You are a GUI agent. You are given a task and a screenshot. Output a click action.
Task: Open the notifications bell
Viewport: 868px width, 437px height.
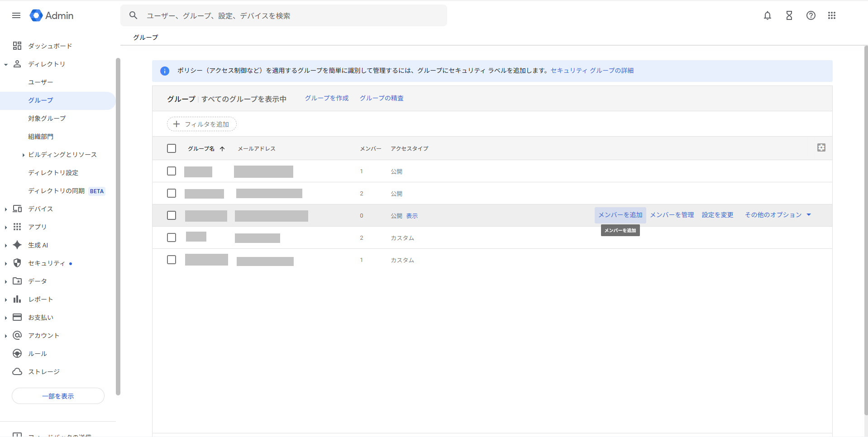[x=768, y=15]
